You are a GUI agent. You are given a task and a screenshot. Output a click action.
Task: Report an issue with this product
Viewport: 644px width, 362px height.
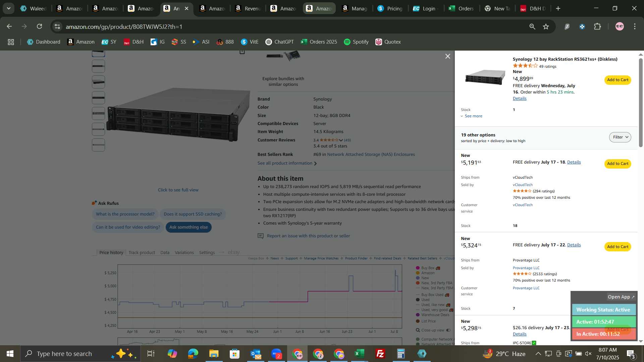pyautogui.click(x=308, y=236)
